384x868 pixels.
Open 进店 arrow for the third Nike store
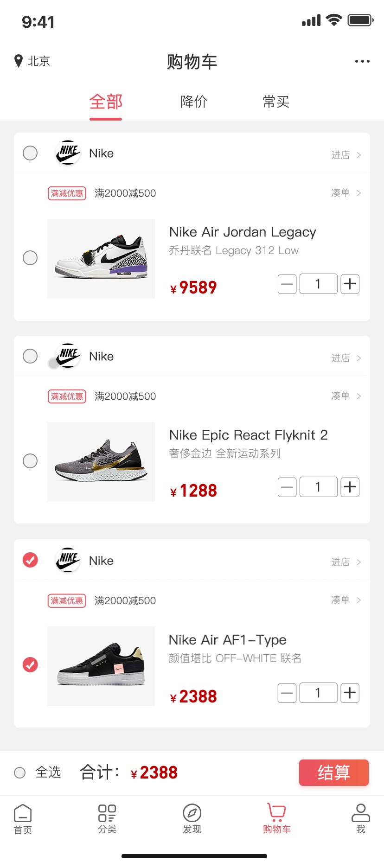[358, 562]
